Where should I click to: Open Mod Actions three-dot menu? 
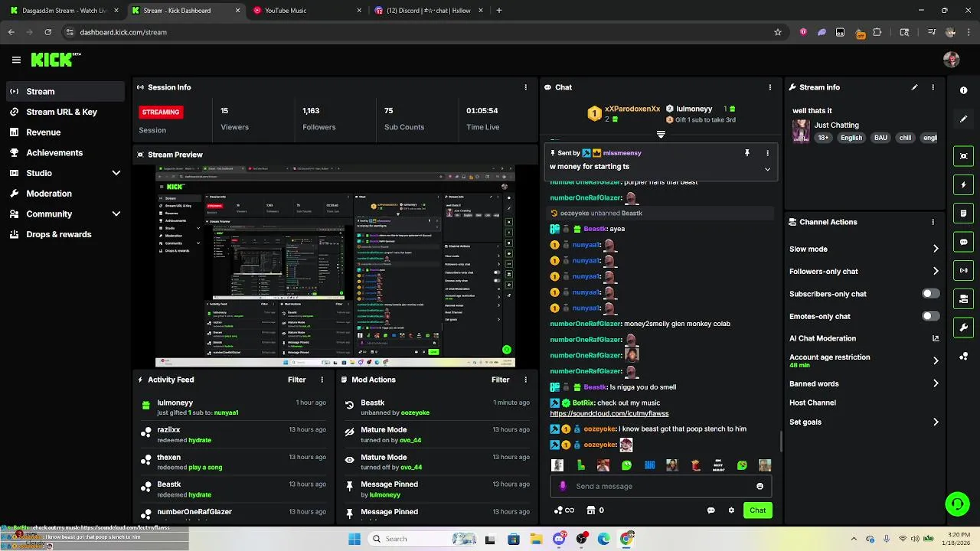point(525,380)
